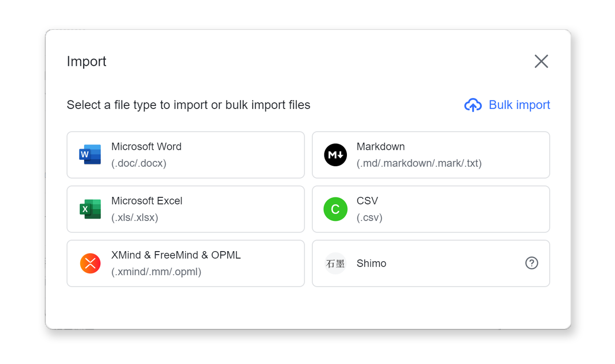This screenshot has width=615, height=364.
Task: Open Bulk import
Action: click(519, 105)
